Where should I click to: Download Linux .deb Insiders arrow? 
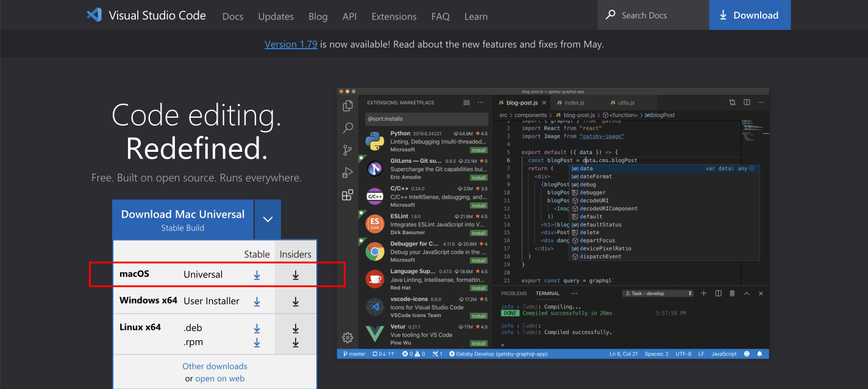click(296, 329)
